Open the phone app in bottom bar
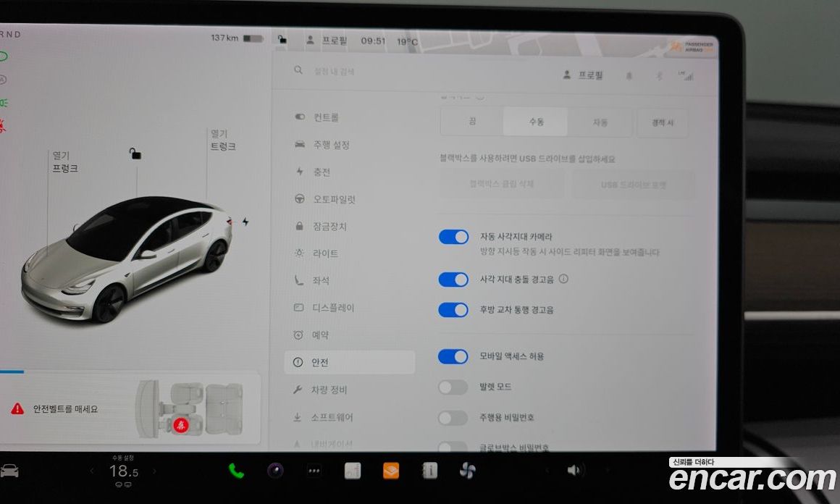Screen dimensions: 840x504 tap(236, 471)
